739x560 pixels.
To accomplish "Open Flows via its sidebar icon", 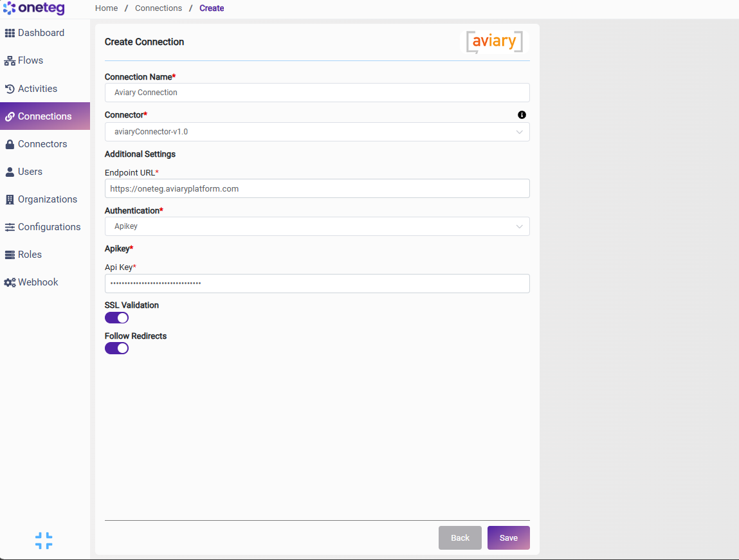I will coord(10,60).
